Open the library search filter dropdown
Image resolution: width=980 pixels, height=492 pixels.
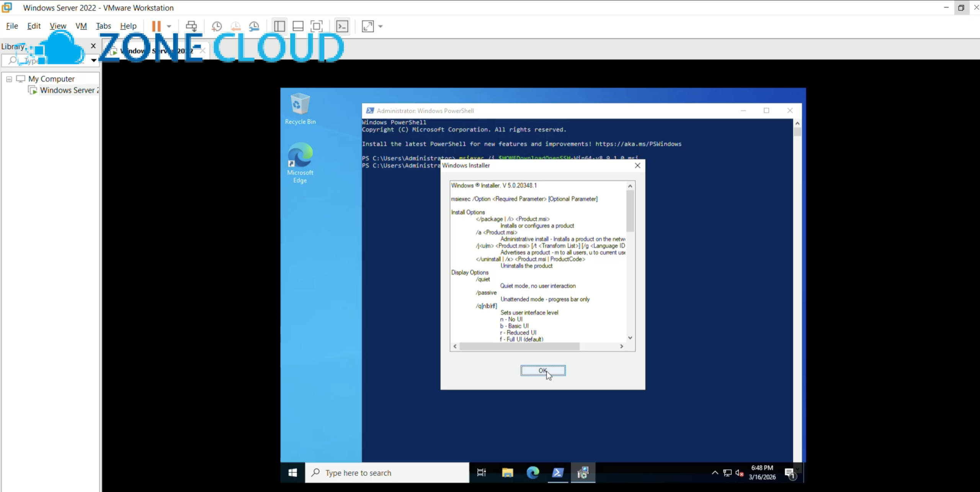(93, 60)
